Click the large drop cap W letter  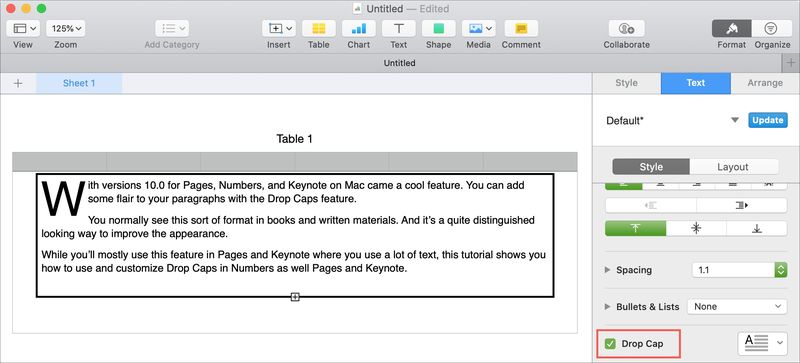tap(63, 198)
